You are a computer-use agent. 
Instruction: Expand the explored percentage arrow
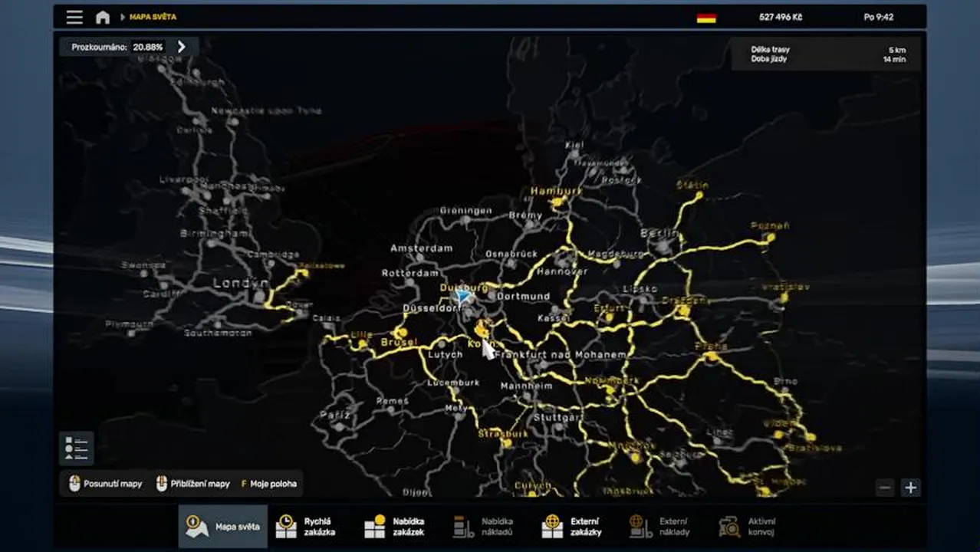[182, 47]
